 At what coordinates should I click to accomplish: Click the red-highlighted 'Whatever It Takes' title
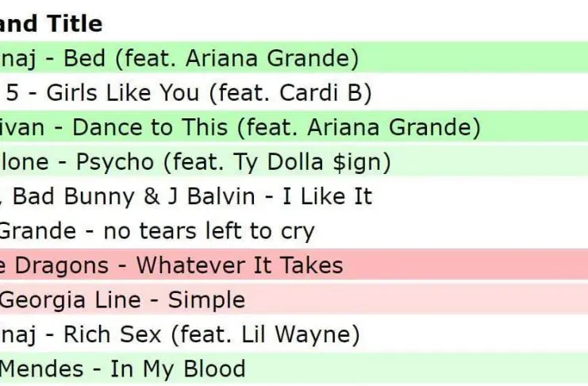[239, 265]
